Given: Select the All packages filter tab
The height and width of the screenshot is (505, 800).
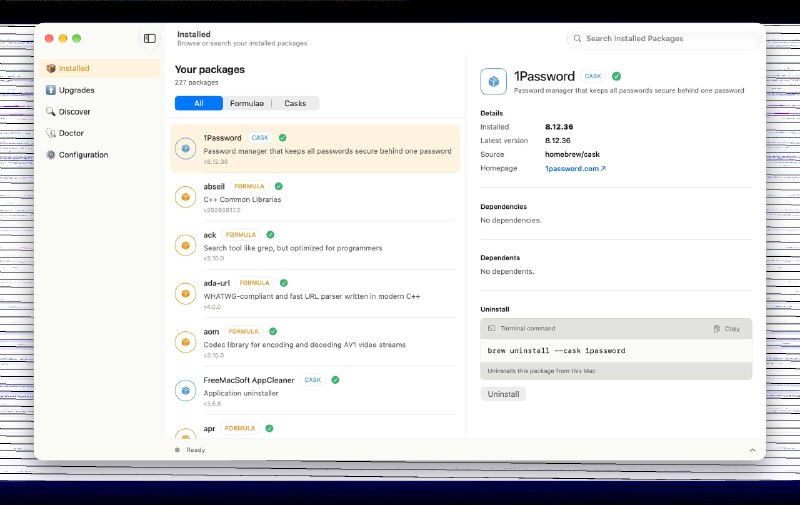Looking at the screenshot, I should tap(198, 103).
